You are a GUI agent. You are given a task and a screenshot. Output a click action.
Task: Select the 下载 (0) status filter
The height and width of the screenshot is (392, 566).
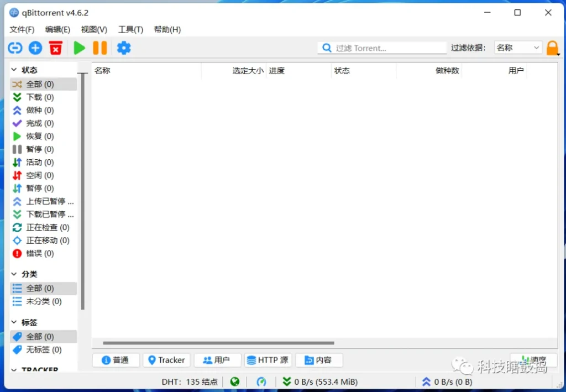click(x=44, y=97)
